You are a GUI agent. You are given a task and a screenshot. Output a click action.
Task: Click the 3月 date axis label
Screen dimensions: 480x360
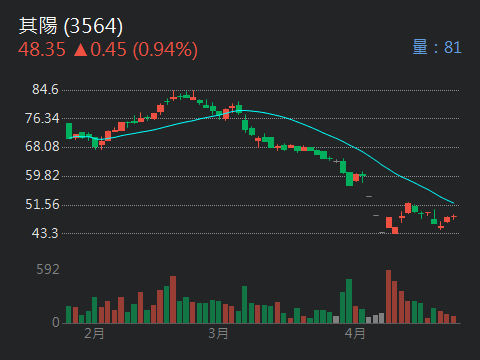tap(218, 333)
